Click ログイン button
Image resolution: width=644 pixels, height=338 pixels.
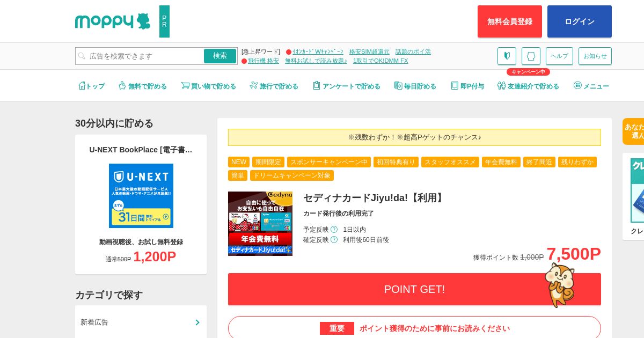tap(580, 21)
